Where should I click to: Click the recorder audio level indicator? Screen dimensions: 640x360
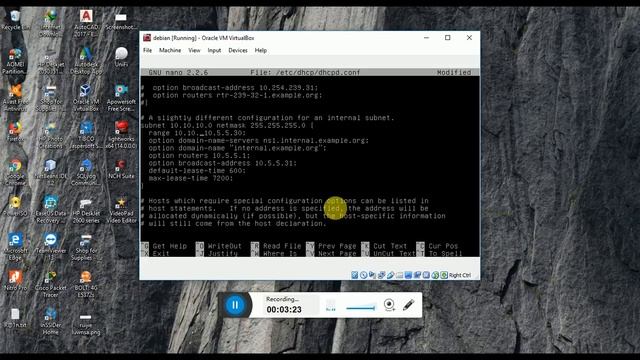click(331, 305)
